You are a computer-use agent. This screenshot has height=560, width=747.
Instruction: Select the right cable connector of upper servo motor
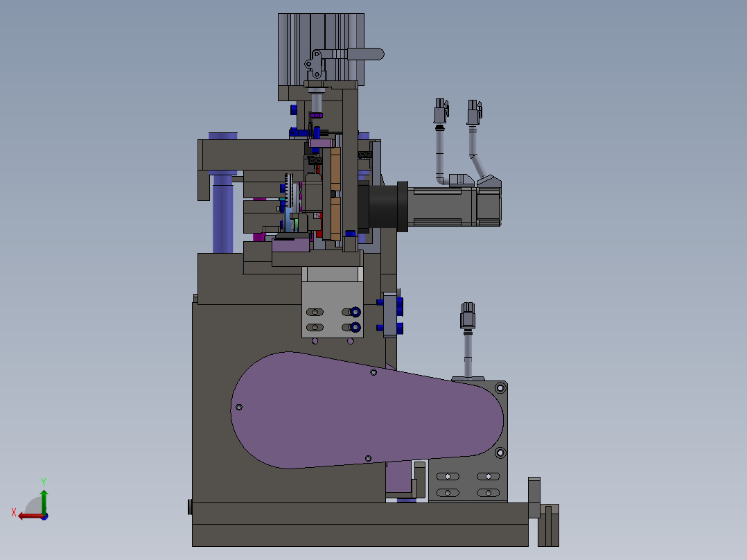474,112
